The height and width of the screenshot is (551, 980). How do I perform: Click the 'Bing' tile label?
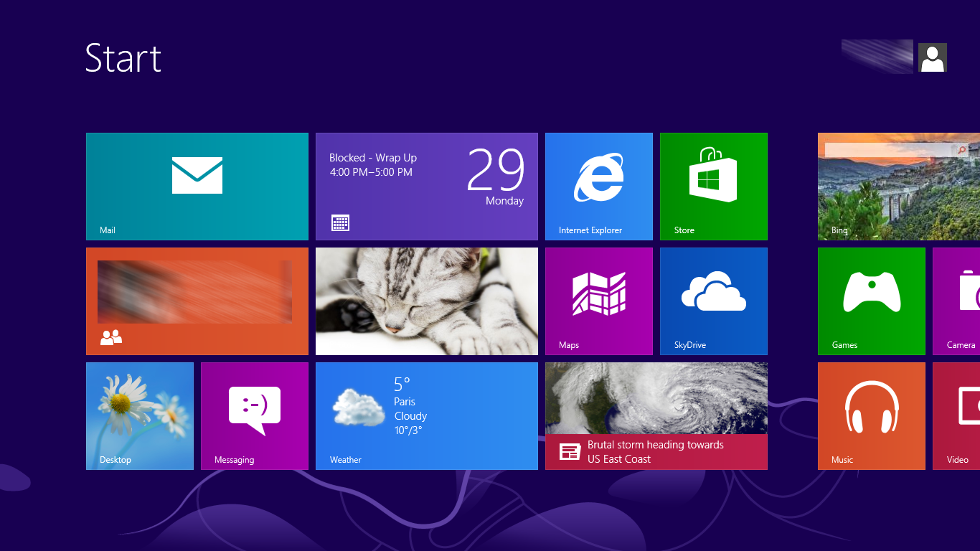pyautogui.click(x=839, y=230)
